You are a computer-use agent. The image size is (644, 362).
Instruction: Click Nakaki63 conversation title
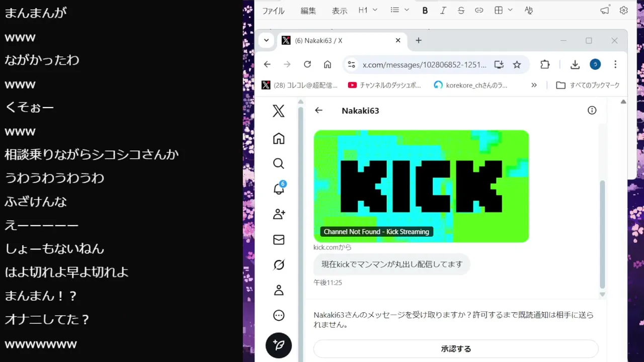click(360, 111)
